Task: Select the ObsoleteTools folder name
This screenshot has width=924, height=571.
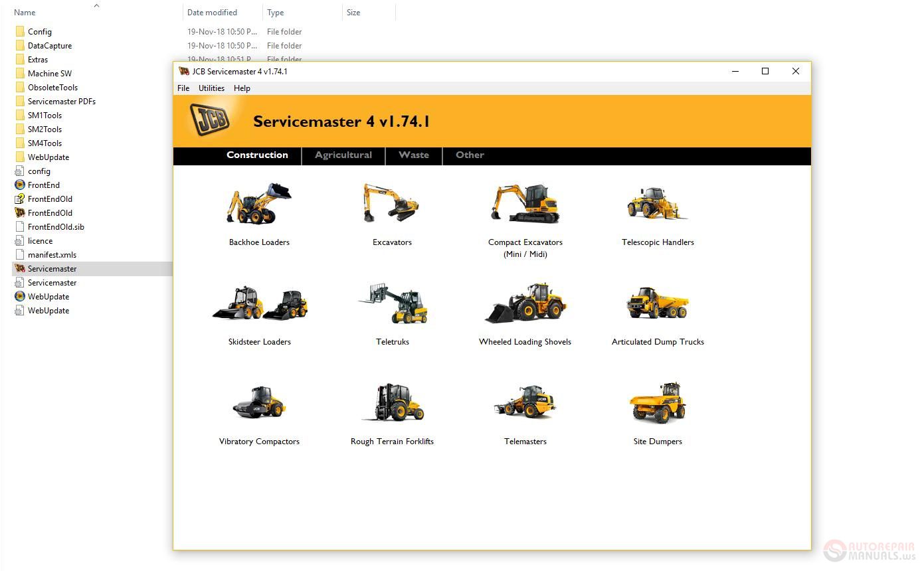Action: click(x=52, y=88)
